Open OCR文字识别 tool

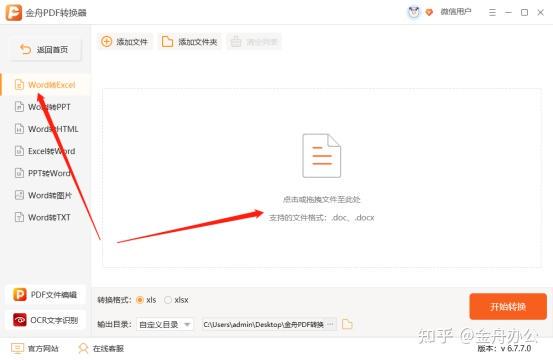(x=45, y=320)
